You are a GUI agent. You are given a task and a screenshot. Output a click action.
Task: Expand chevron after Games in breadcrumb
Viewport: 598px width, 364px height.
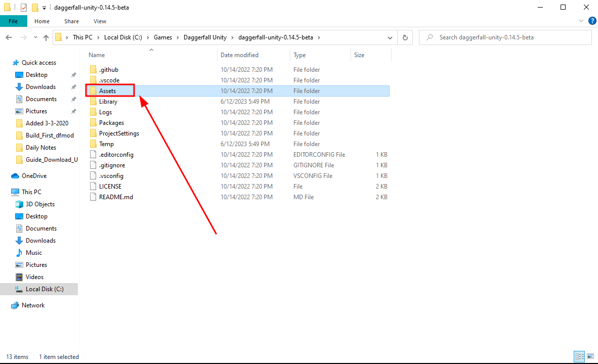(178, 37)
